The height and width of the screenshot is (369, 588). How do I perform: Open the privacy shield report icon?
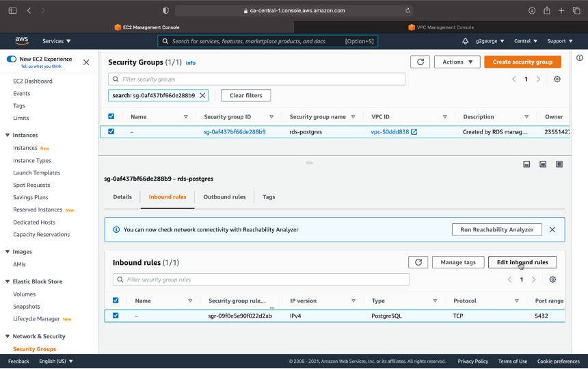coord(165,10)
